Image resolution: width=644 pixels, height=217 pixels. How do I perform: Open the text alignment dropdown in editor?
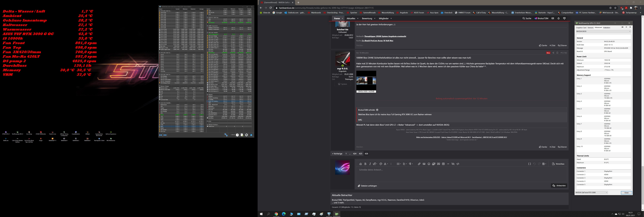point(405,164)
